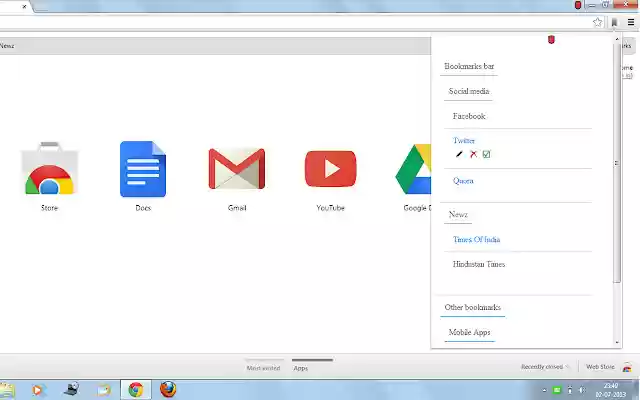
Task: Click the volume speaker icon in system tray
Action: [582, 390]
